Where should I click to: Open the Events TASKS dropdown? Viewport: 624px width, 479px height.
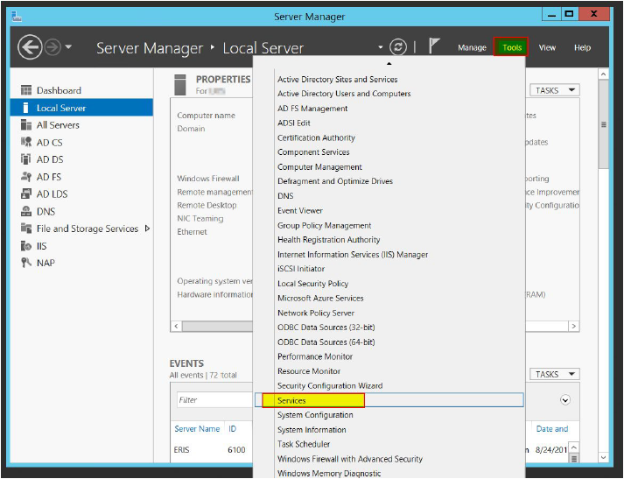coord(554,374)
